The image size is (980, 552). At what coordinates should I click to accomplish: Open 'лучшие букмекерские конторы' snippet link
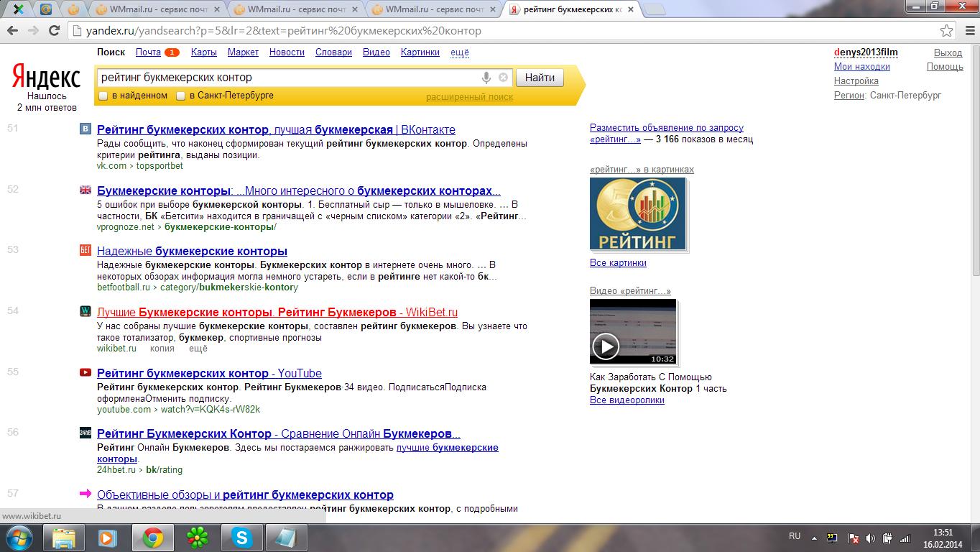[x=297, y=454]
